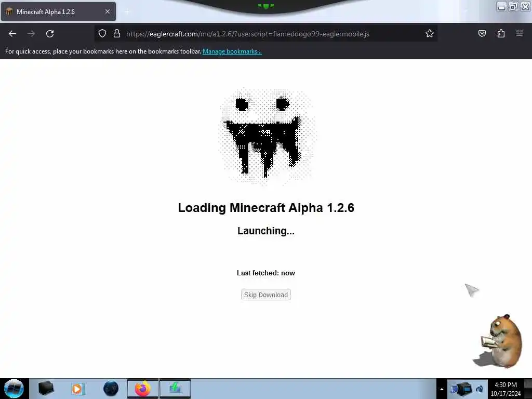View site security via padlock icon

[x=117, y=34]
